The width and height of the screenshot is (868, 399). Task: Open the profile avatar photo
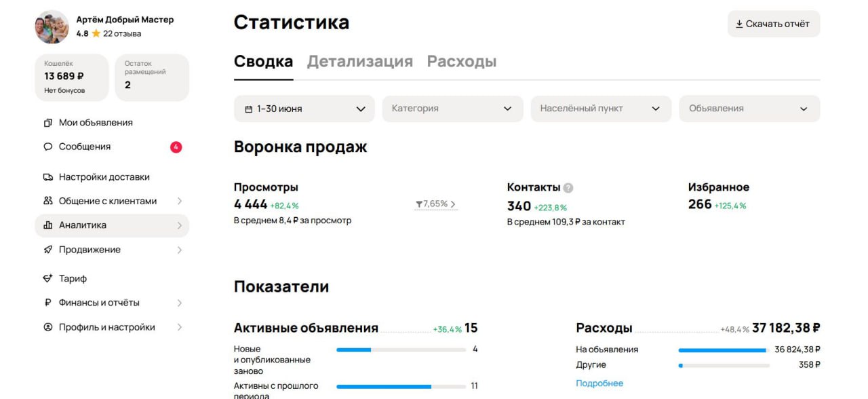click(x=52, y=26)
